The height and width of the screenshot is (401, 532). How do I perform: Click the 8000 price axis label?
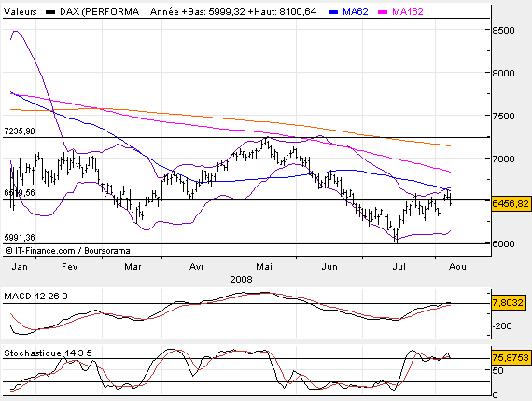click(x=503, y=74)
